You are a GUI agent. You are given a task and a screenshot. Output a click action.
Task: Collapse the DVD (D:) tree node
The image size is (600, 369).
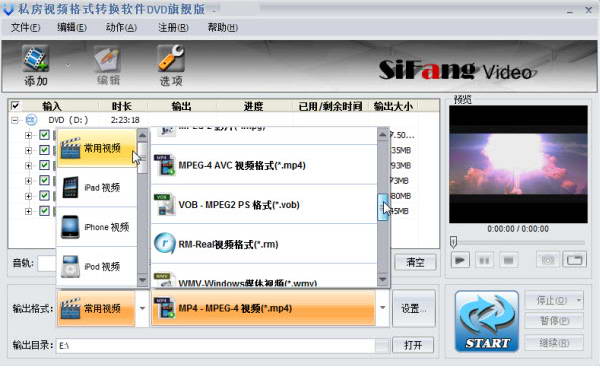click(x=15, y=120)
